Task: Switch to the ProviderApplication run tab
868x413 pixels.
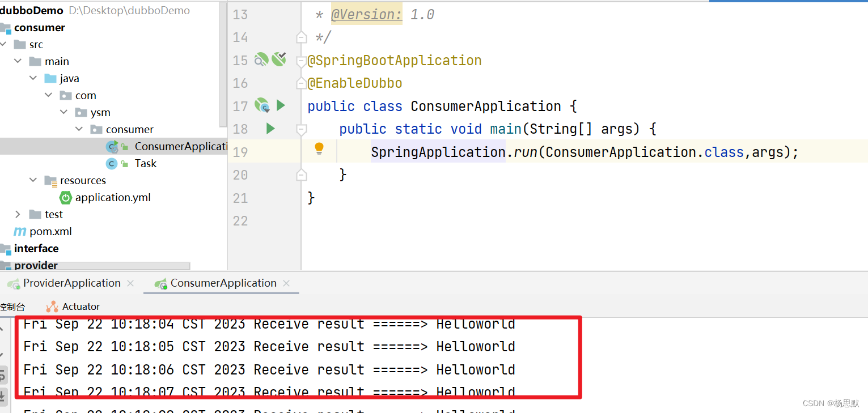Action: 71,283
